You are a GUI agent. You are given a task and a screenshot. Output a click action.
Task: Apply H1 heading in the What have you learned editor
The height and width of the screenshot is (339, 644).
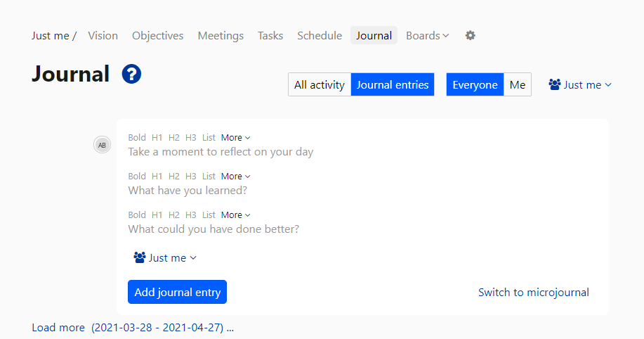coord(157,177)
